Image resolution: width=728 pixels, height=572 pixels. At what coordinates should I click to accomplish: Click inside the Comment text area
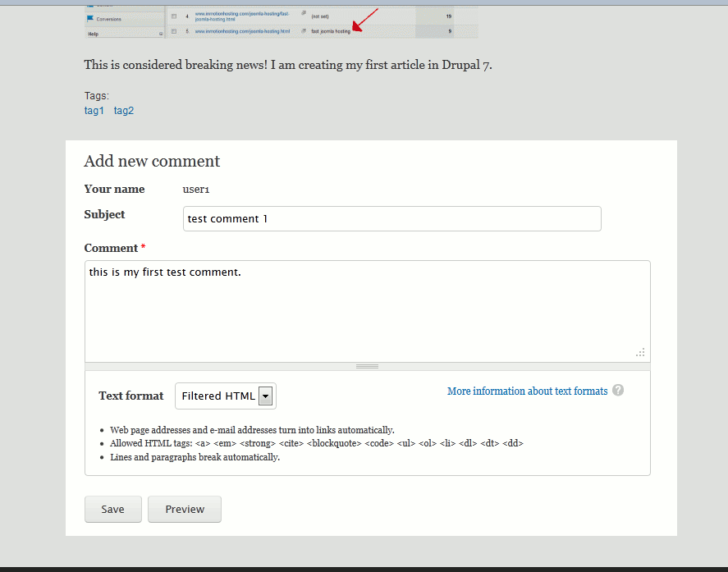[x=367, y=312]
